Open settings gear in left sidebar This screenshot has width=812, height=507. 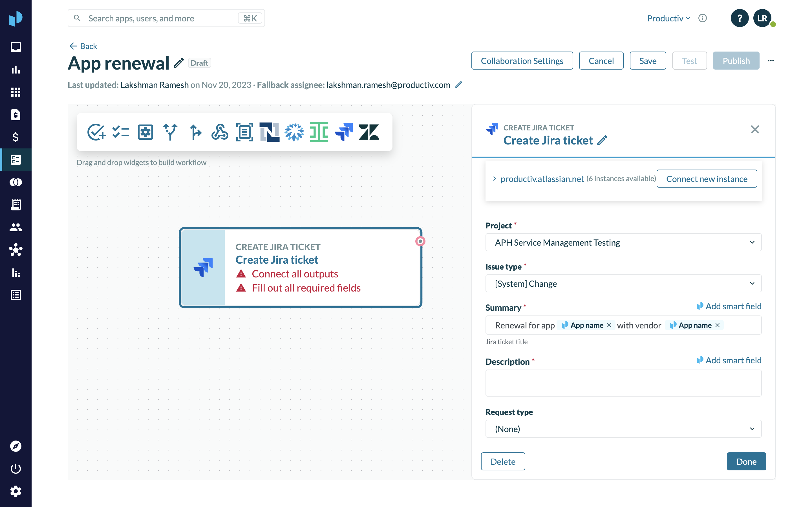[16, 491]
